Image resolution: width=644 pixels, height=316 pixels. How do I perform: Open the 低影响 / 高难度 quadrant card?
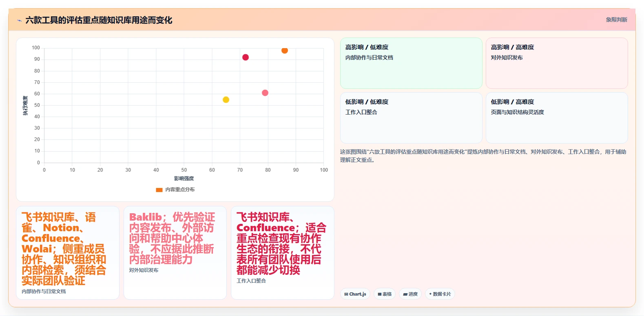[557, 118]
